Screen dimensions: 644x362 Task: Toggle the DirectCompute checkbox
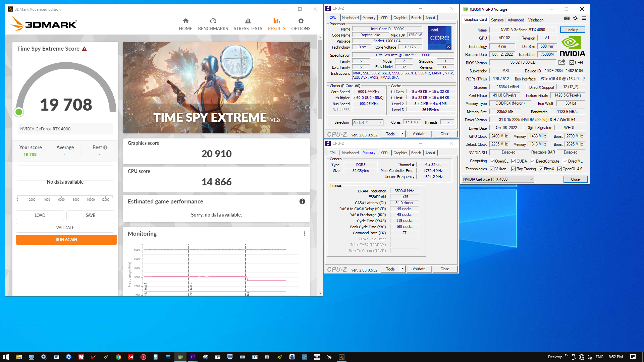click(533, 161)
